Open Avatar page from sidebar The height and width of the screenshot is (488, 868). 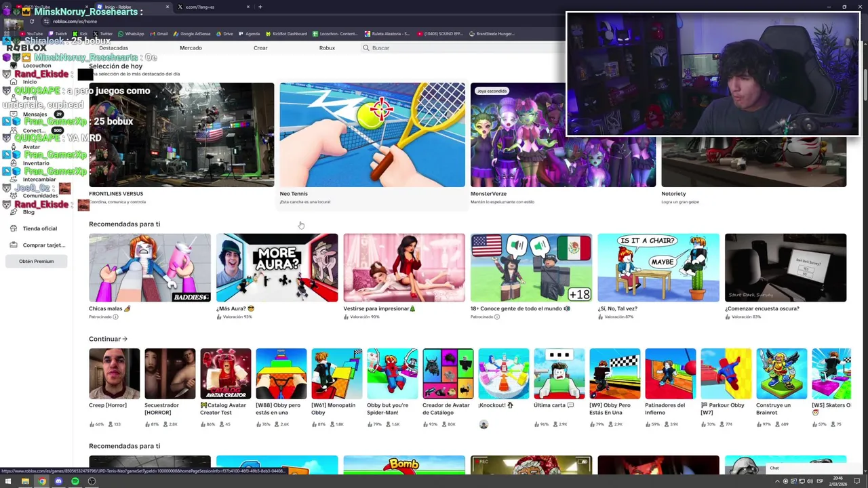[31, 146]
